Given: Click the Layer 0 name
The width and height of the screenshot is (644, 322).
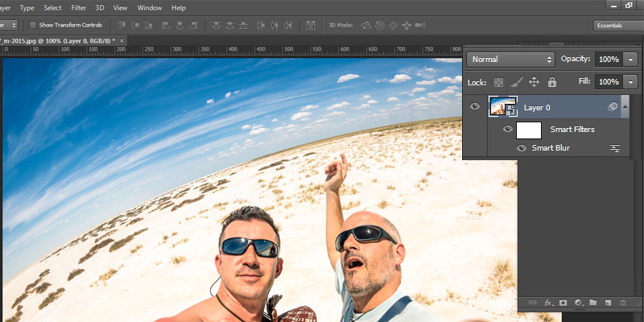Looking at the screenshot, I should tap(537, 108).
